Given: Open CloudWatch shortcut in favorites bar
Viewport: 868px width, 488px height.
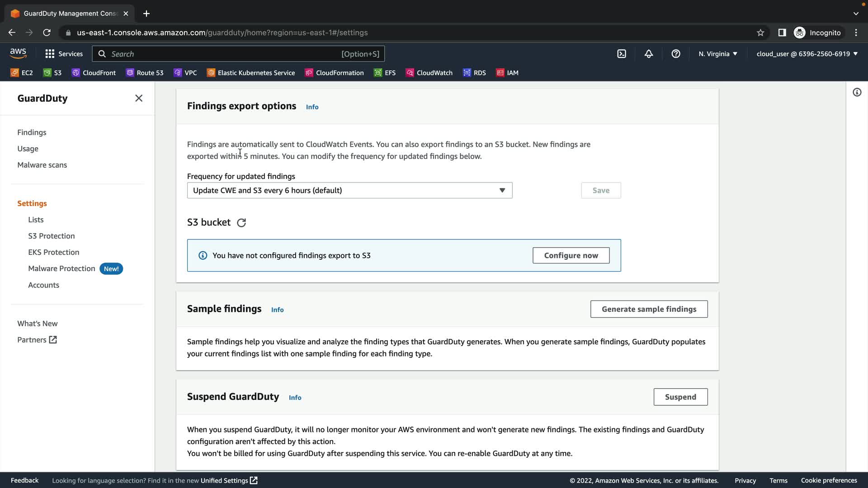Looking at the screenshot, I should tap(429, 73).
